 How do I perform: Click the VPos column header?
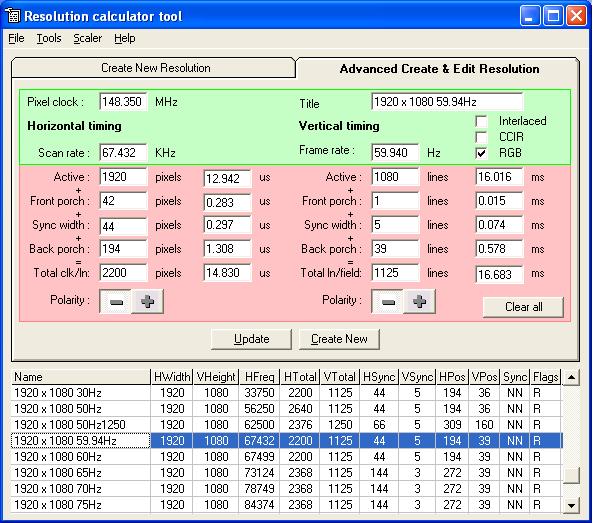pos(484,377)
